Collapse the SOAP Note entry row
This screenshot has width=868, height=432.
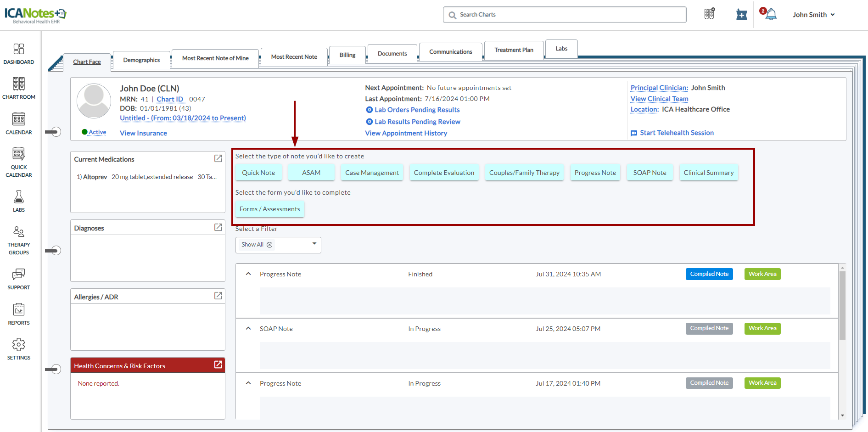pos(248,329)
